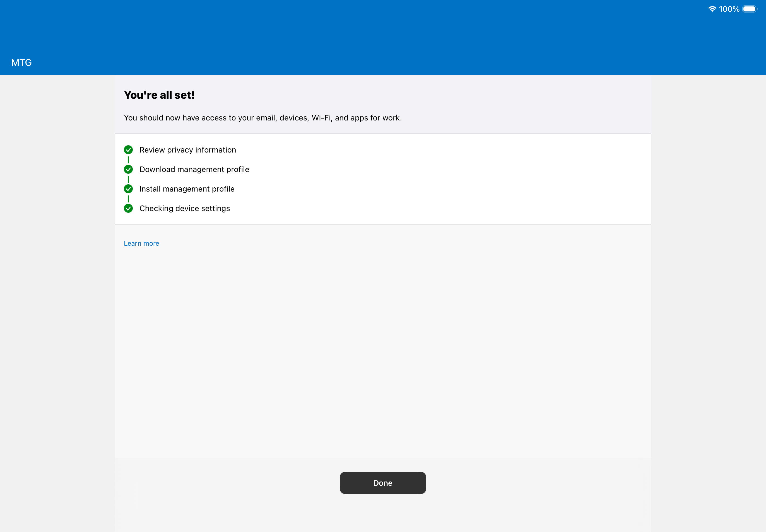Click the Checking device settings checkmark icon
766x532 pixels.
click(128, 208)
